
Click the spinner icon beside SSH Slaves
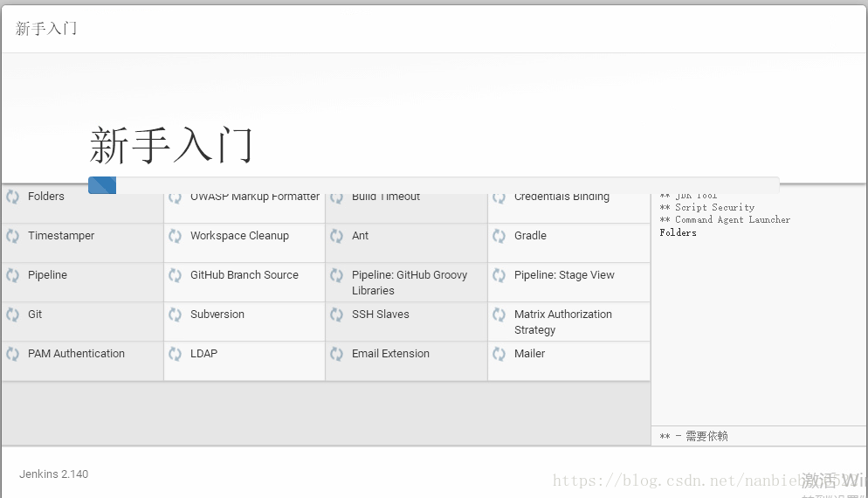pos(336,315)
